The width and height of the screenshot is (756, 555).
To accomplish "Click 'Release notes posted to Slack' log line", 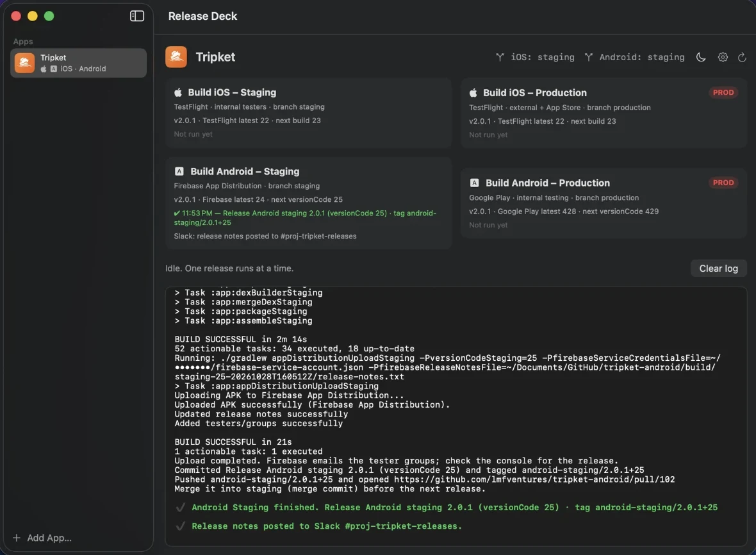I will [327, 526].
